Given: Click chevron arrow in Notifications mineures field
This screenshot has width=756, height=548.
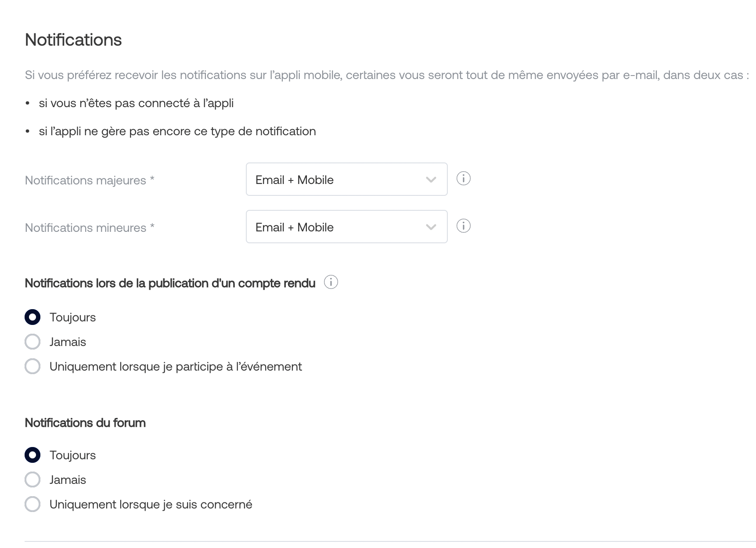Looking at the screenshot, I should click(x=431, y=227).
